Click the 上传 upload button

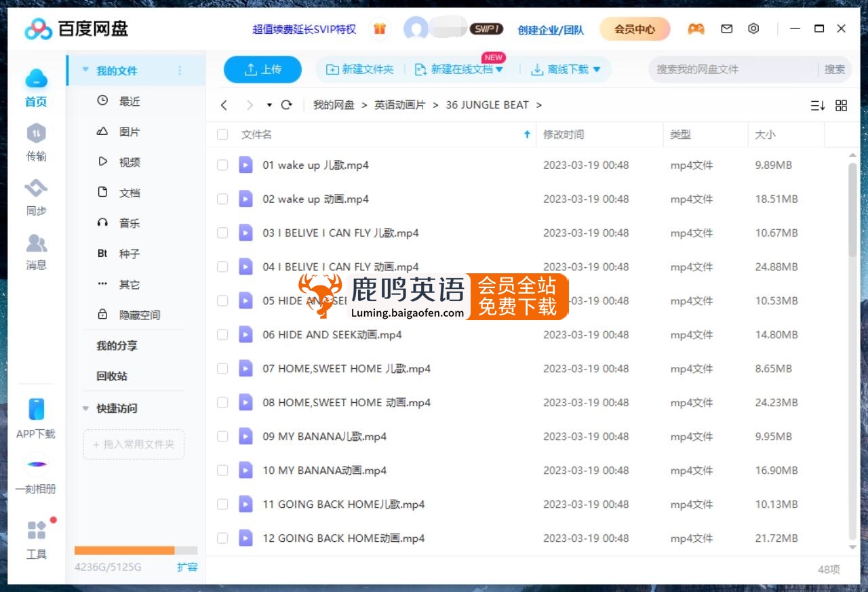coord(262,69)
